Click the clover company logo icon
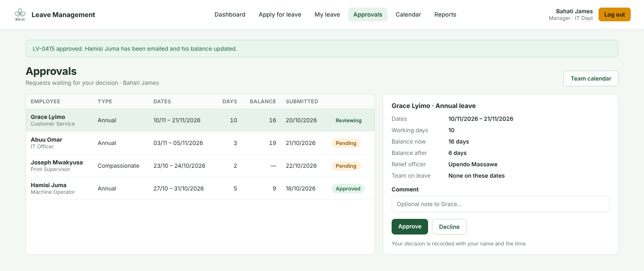This screenshot has width=644, height=271. 20,15
